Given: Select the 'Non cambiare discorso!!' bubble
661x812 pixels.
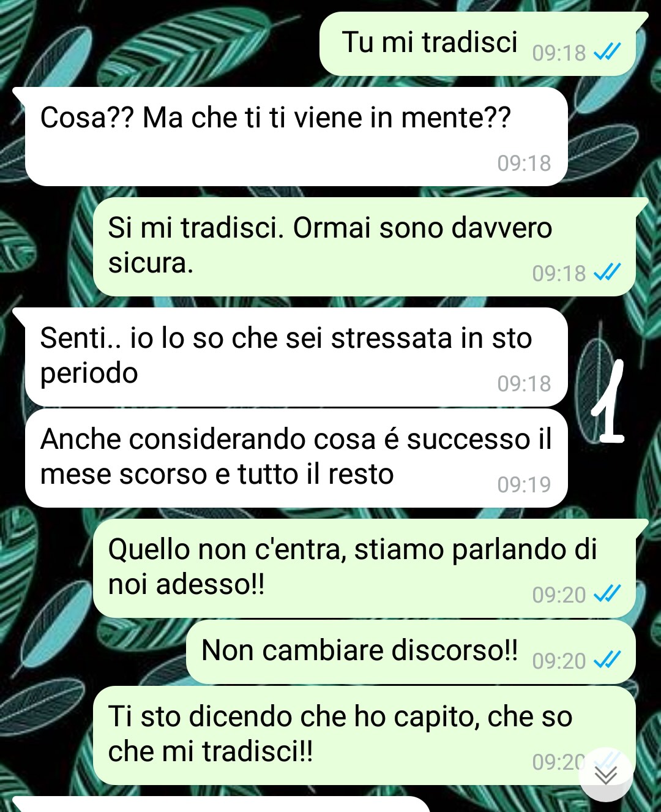Looking at the screenshot, I should pos(411,652).
